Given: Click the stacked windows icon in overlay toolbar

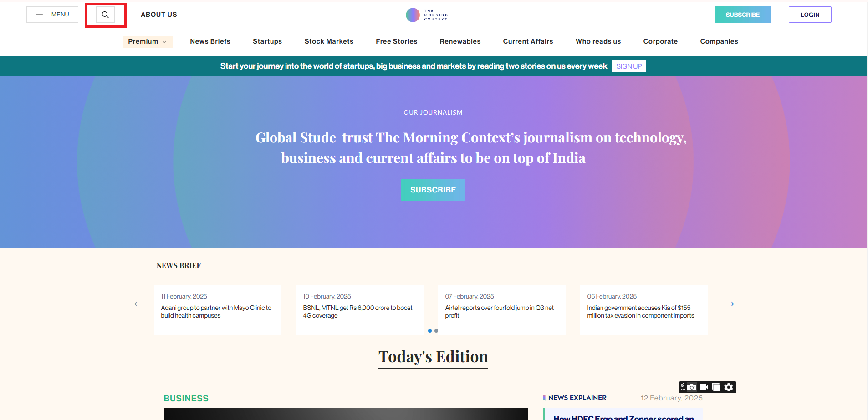Looking at the screenshot, I should click(x=716, y=387).
